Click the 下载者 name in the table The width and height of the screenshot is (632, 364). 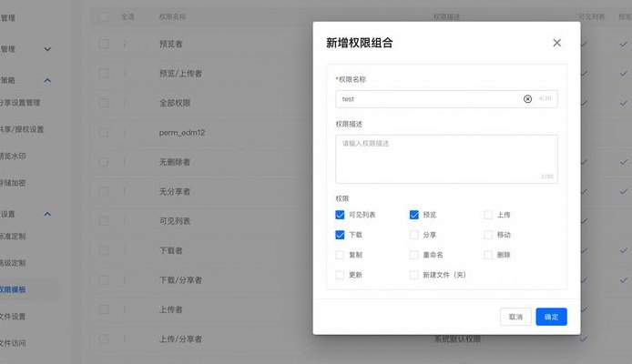click(x=171, y=250)
